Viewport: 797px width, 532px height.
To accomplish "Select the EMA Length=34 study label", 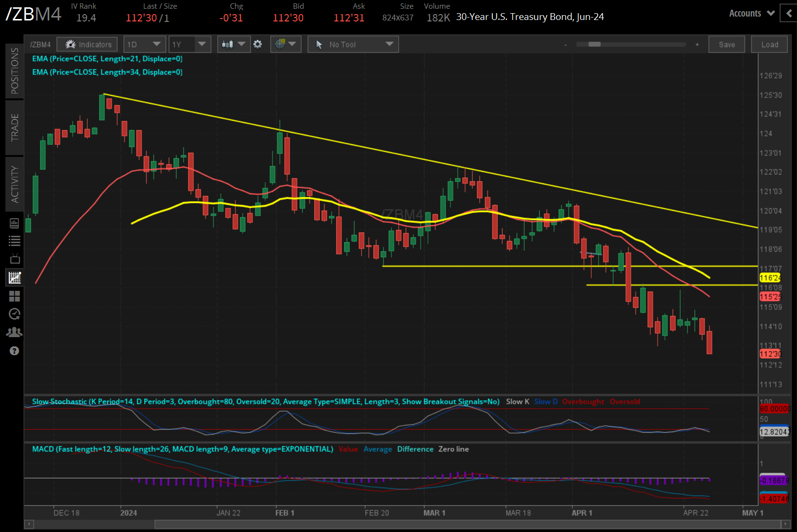I will coord(107,72).
